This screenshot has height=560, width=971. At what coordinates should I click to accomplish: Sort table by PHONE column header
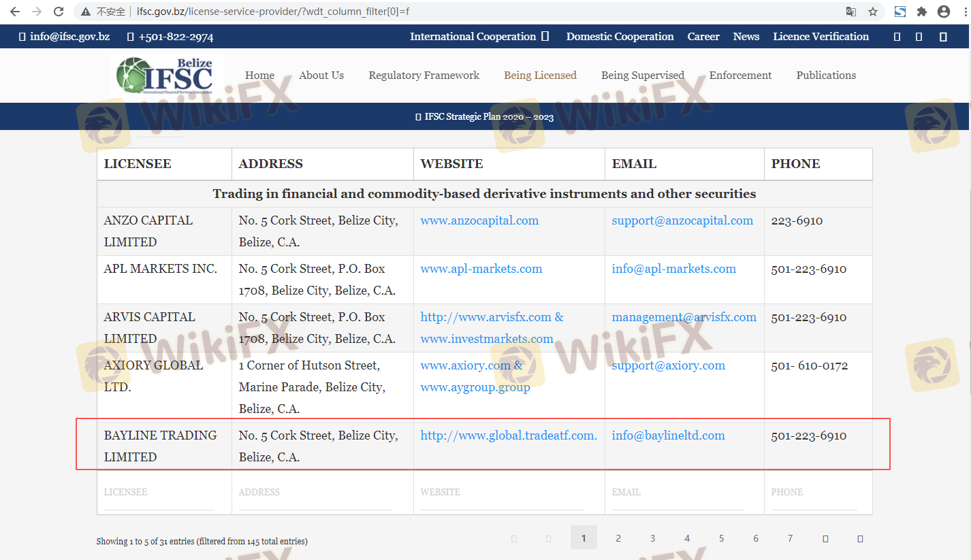pyautogui.click(x=818, y=164)
